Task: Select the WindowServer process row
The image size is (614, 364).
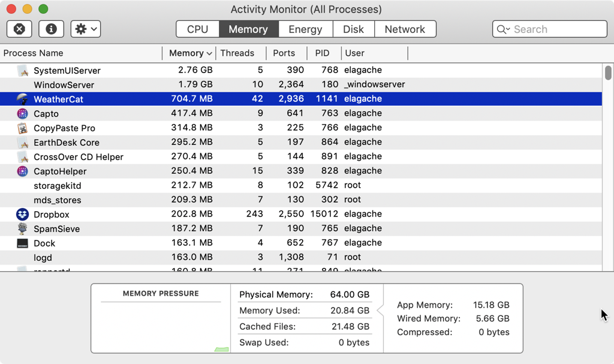Action: click(301, 85)
